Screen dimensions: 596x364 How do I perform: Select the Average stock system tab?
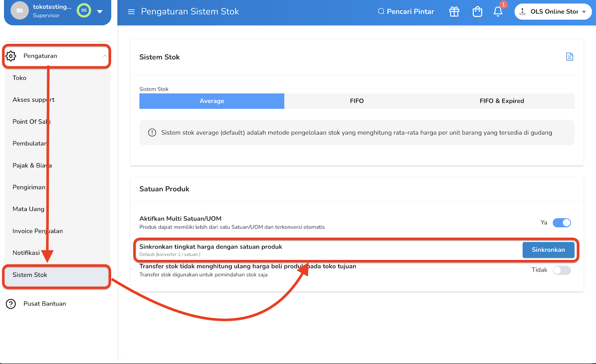tap(212, 101)
